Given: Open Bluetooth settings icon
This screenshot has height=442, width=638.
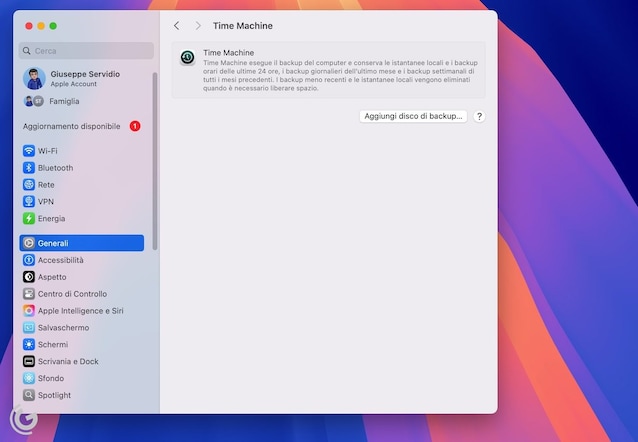Looking at the screenshot, I should 29,168.
